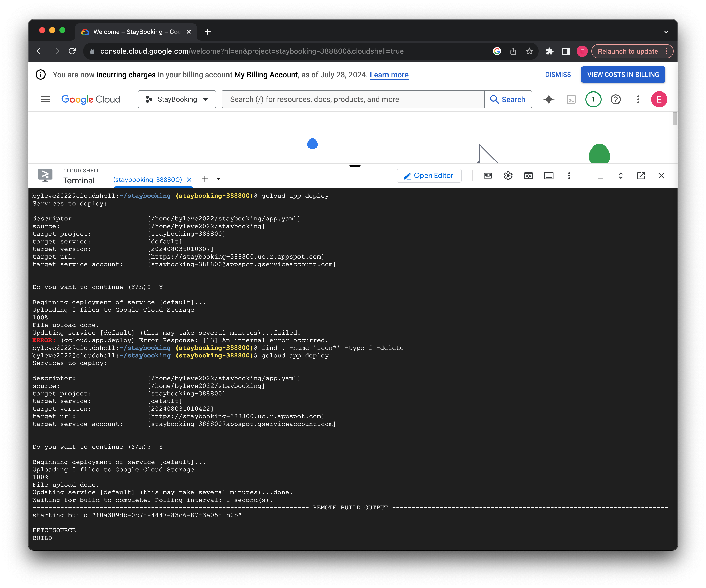This screenshot has height=588, width=706.
Task: Open the notifications bell showing 1
Action: 593,99
